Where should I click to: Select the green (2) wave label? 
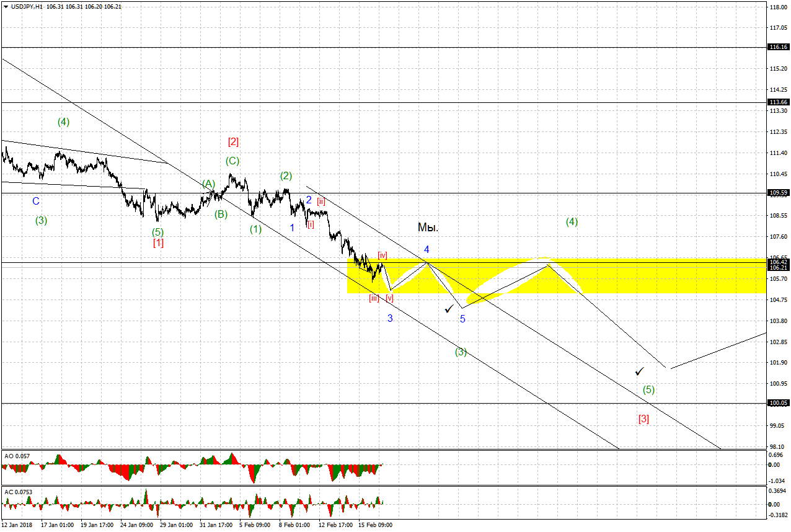286,175
